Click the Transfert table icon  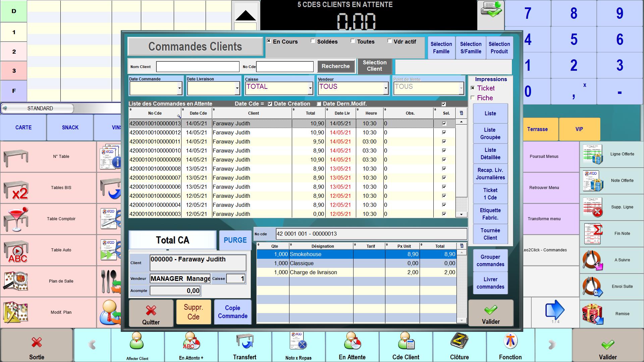point(245,341)
